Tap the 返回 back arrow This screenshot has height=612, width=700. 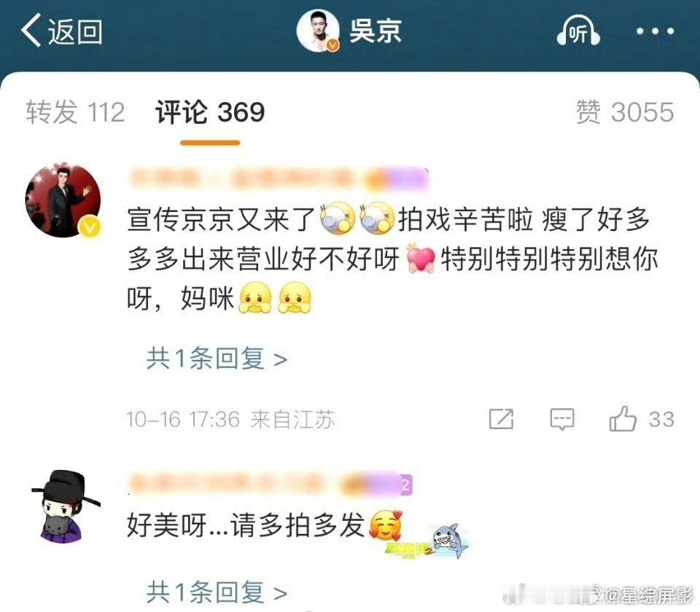[x=61, y=31]
